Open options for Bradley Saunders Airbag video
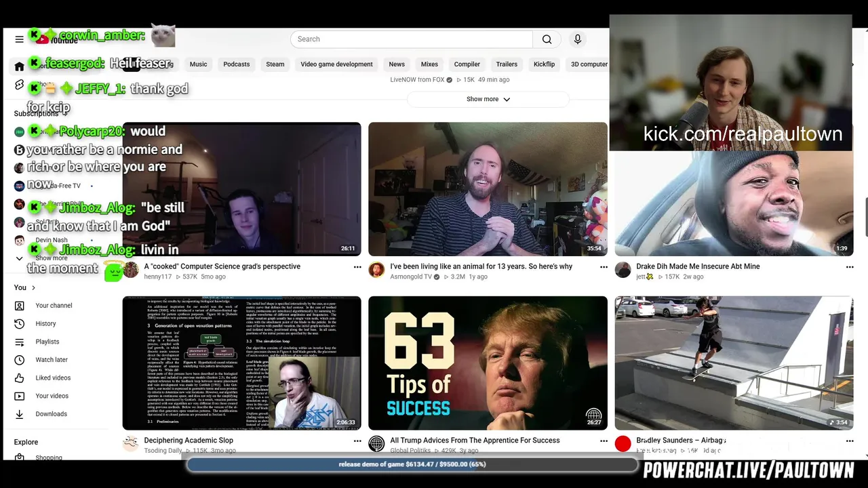868x488 pixels. (850, 441)
